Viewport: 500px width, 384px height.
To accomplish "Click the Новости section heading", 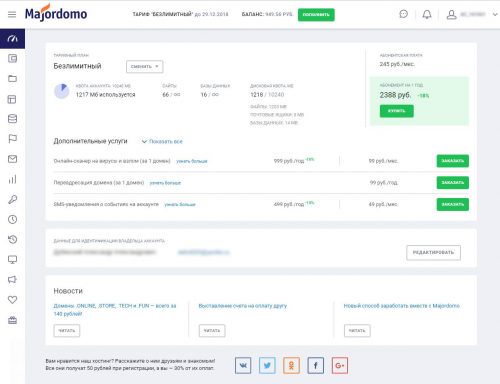I will tap(68, 291).
